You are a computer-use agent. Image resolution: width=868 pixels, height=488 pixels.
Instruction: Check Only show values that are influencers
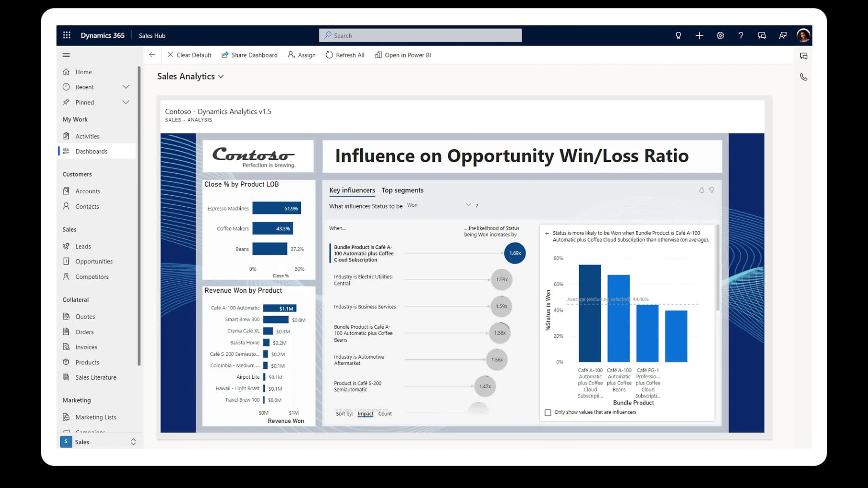(548, 412)
